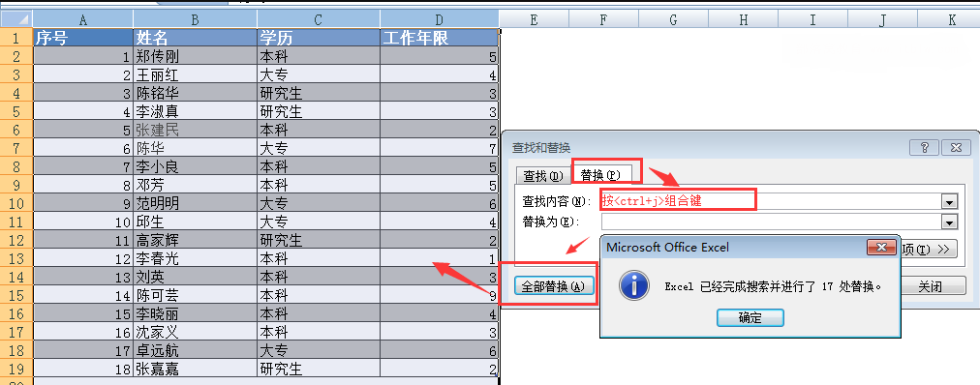The width and height of the screenshot is (980, 385).
Task: Select column header D
Action: pos(440,19)
